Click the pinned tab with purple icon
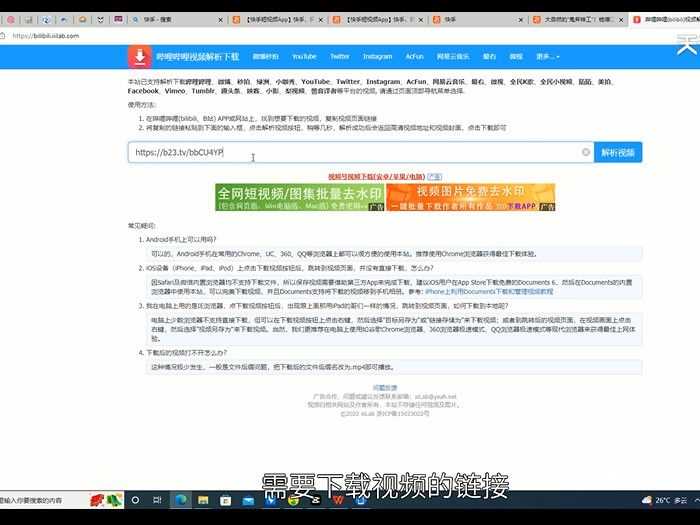Viewport: 700px width, 525px height. pos(118,19)
